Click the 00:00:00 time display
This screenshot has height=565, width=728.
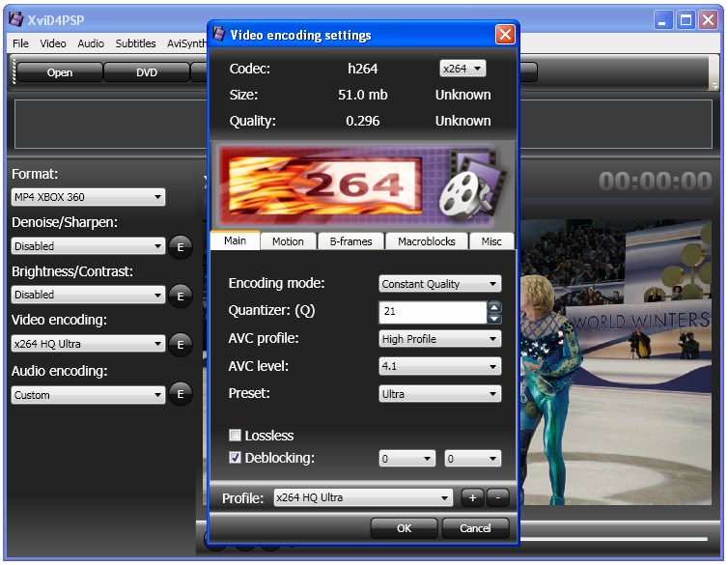click(655, 181)
